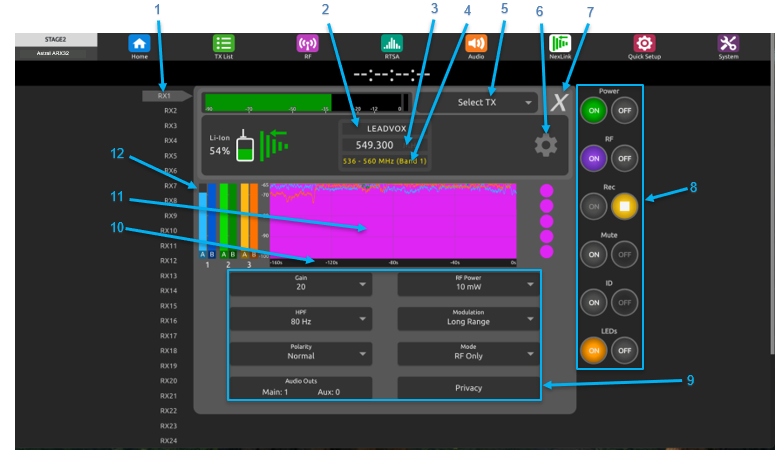This screenshot has width=784, height=459.
Task: Open the Home screen icon
Action: (x=139, y=44)
